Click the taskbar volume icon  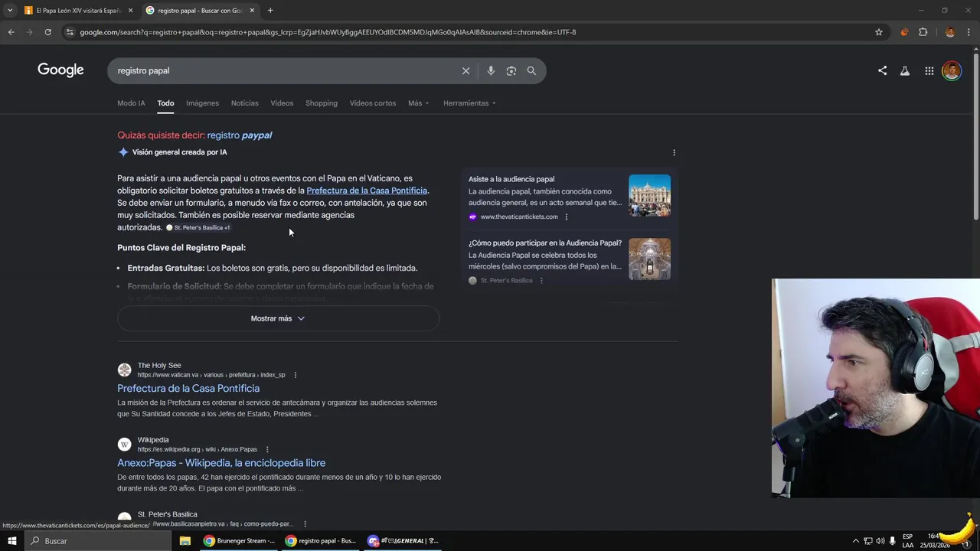tap(880, 541)
